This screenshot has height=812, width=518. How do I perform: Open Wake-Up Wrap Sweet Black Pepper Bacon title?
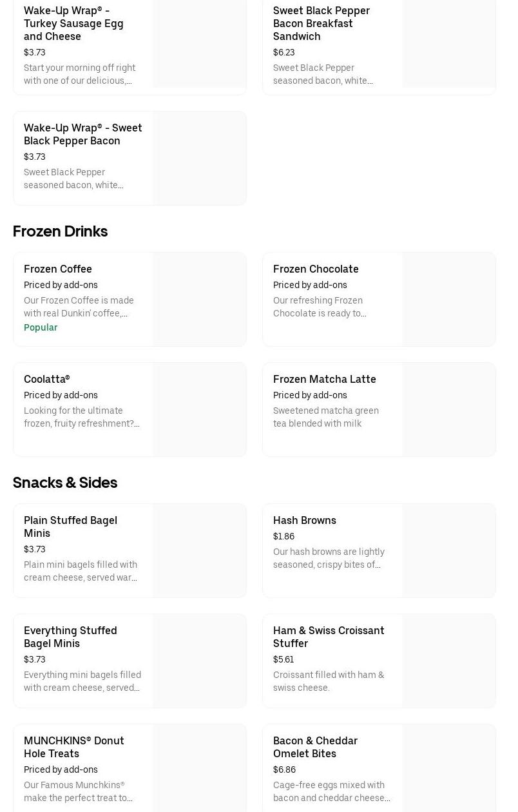83,134
